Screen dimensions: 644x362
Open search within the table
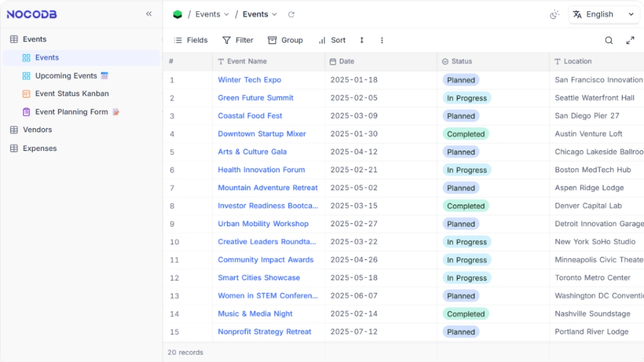(608, 40)
